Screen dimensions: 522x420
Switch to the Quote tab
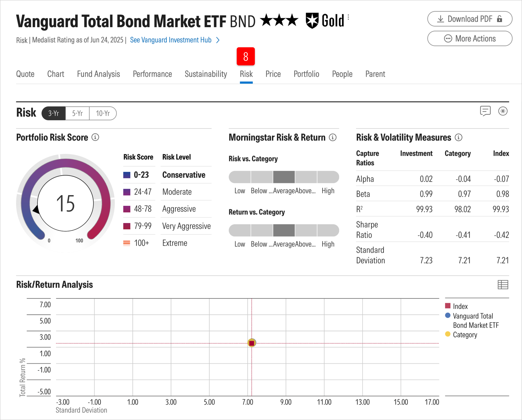[x=25, y=74]
